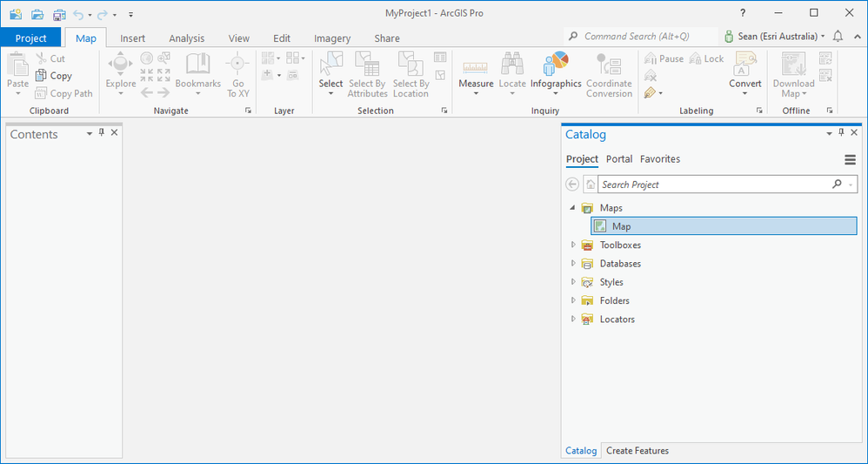868x464 pixels.
Task: Switch to the Share ribbon tab
Action: tap(386, 38)
